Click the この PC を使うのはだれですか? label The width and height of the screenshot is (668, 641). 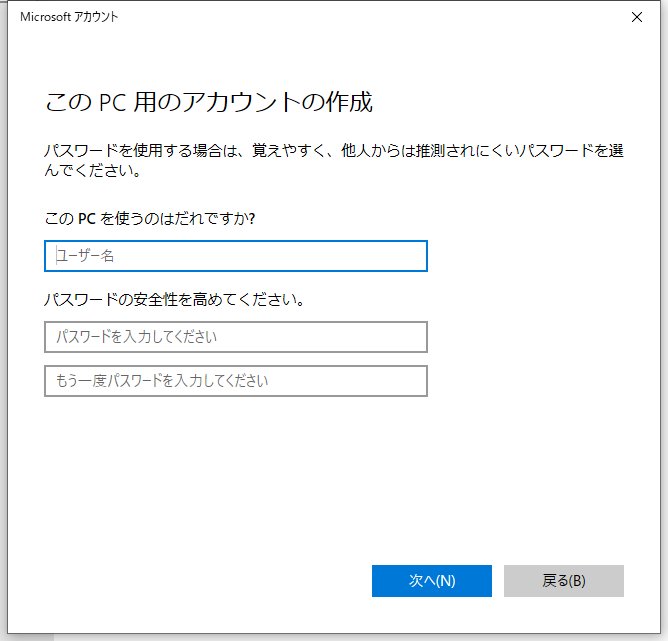[150, 218]
